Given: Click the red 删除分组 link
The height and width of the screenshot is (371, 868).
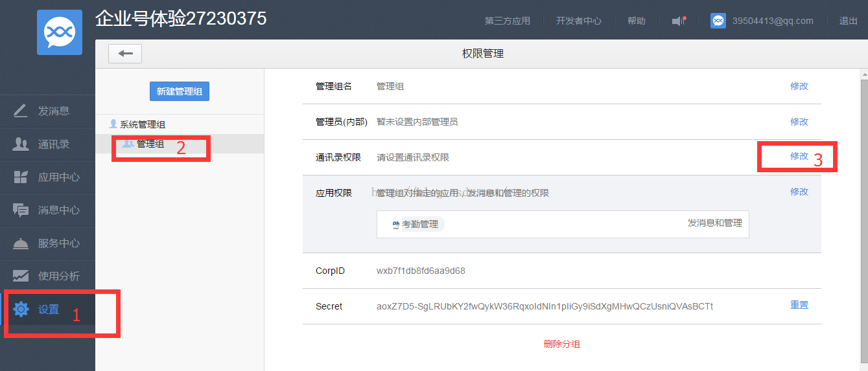Looking at the screenshot, I should click(x=562, y=344).
